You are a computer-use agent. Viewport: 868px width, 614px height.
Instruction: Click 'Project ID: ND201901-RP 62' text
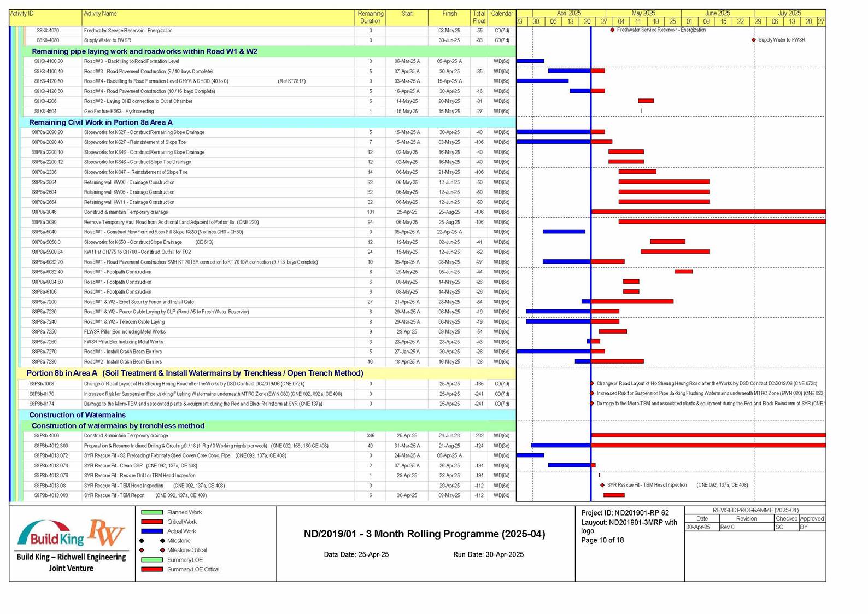click(x=625, y=513)
